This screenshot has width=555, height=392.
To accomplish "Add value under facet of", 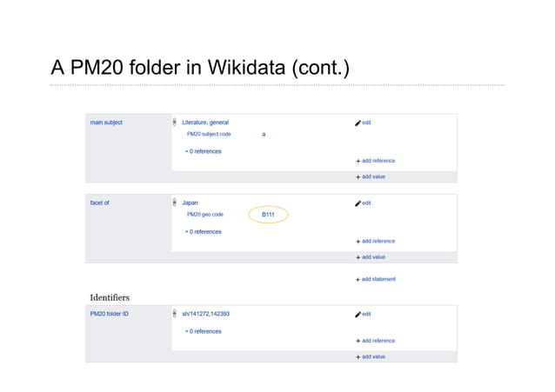I will 371,257.
